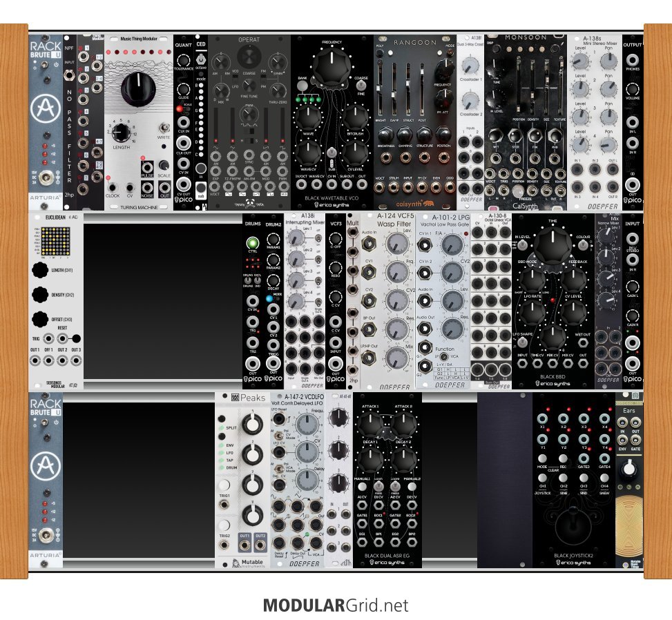Click the A-138f Crossfader 1 knob
This screenshot has width=672, height=620.
tap(470, 65)
